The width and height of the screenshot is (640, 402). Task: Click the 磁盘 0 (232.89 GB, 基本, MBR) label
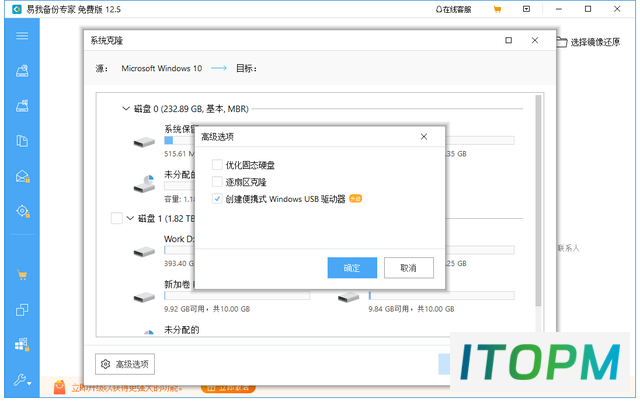tap(191, 109)
